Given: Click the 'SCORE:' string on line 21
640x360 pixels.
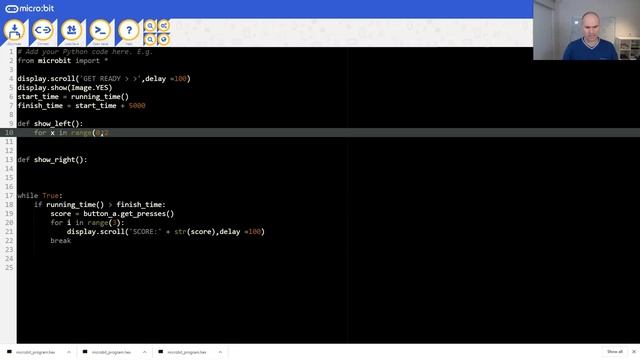Looking at the screenshot, I should pos(145,231).
